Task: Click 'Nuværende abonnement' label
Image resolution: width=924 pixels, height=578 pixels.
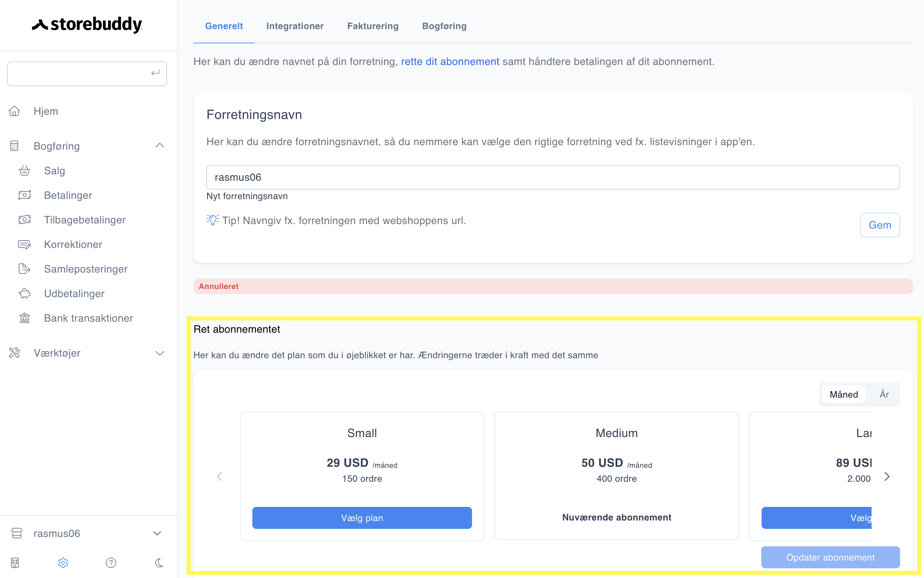Action: pyautogui.click(x=616, y=517)
